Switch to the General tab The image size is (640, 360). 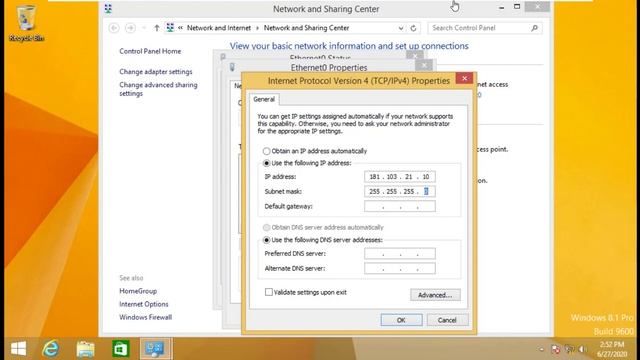(x=264, y=99)
